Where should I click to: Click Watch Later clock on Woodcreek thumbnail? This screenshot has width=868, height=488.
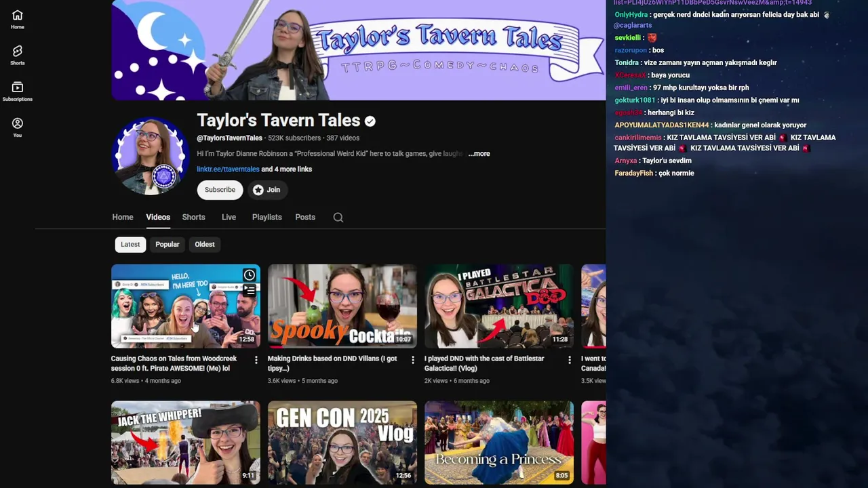coord(250,274)
